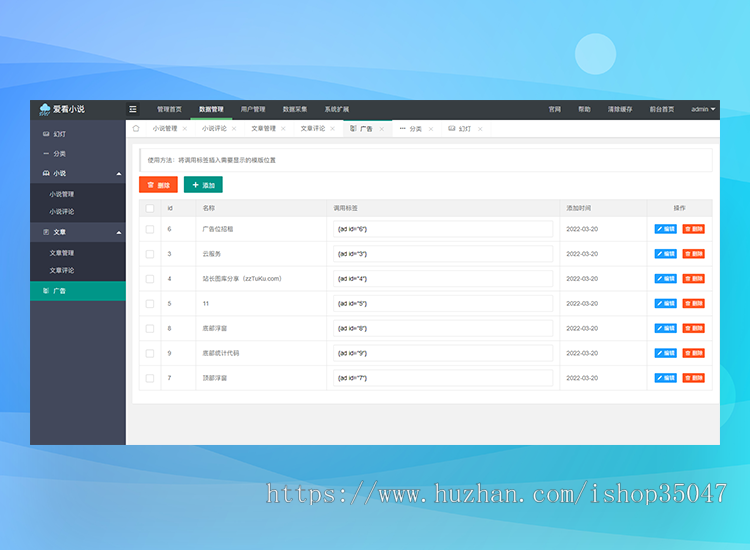Collapse the 文章 sidebar group
This screenshot has width=750, height=550.
point(78,232)
